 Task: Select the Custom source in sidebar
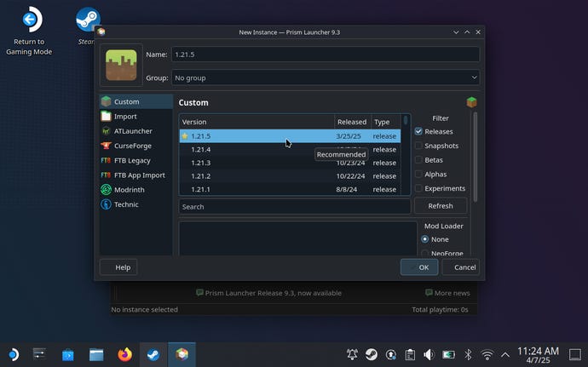pos(136,101)
